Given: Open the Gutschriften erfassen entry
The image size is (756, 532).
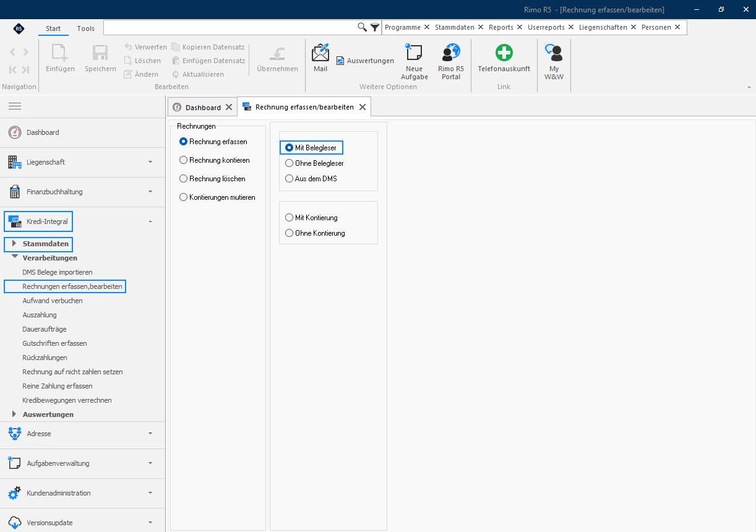Looking at the screenshot, I should pyautogui.click(x=54, y=343).
